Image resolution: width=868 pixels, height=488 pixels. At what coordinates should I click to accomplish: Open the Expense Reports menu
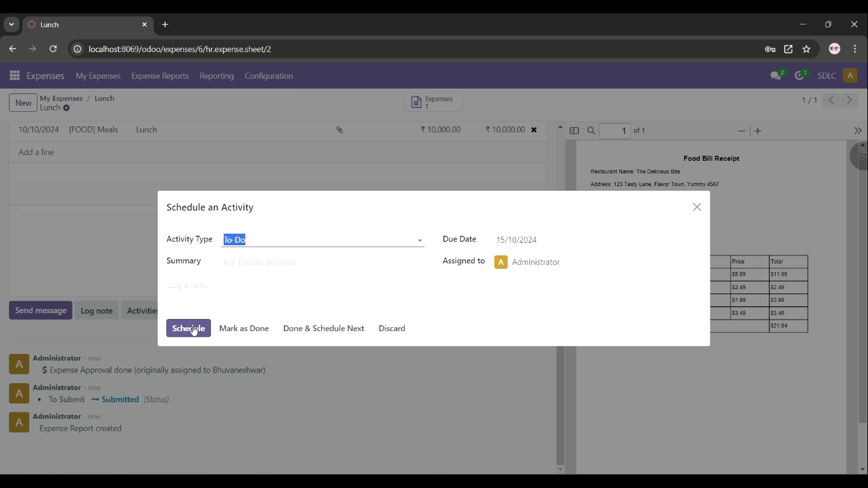(x=160, y=76)
